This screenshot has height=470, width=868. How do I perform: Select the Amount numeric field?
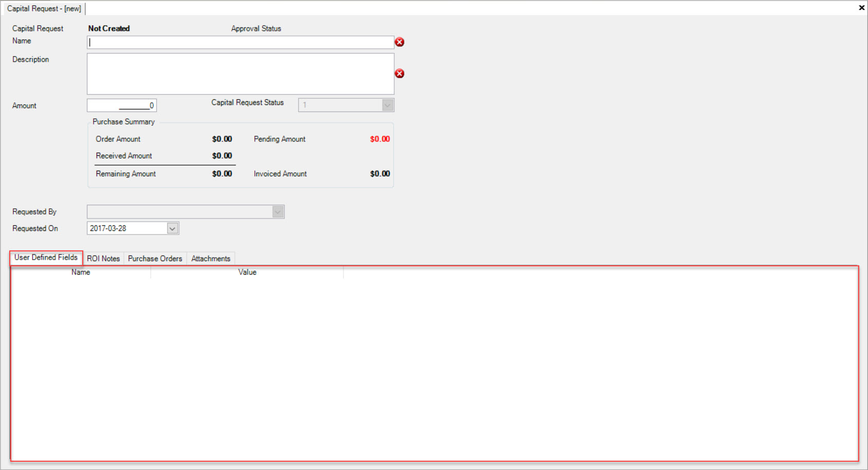pyautogui.click(x=122, y=105)
